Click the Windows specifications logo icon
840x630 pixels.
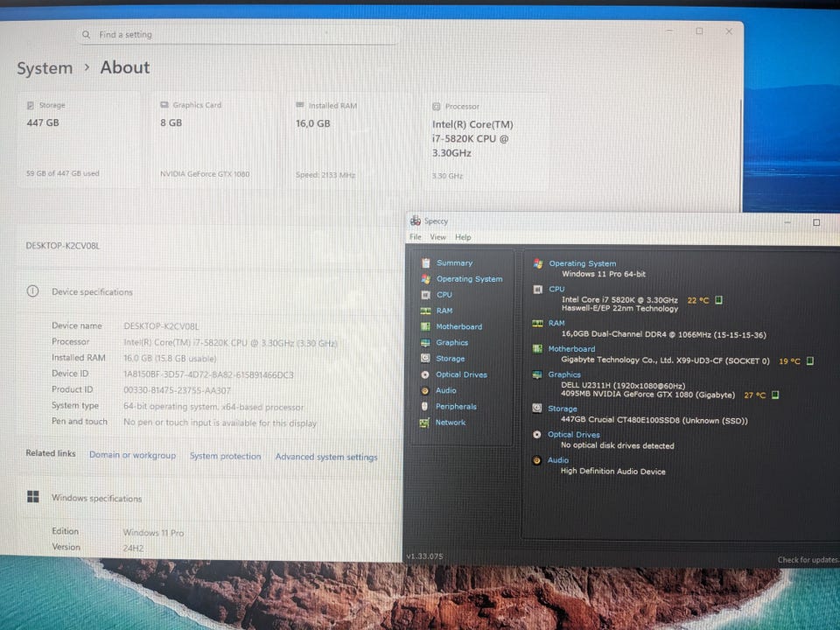(x=33, y=497)
